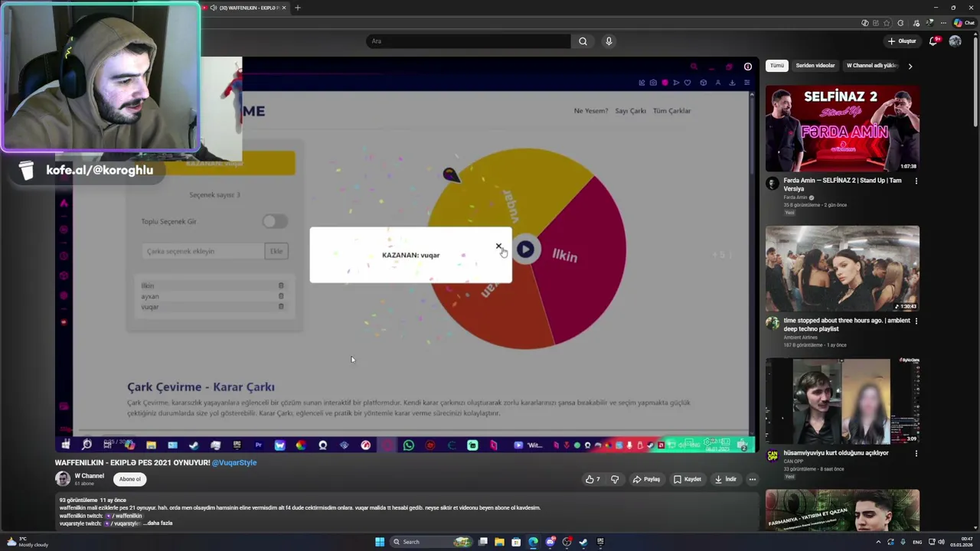
Task: Click the kofe.al/@koroghlu overlay text
Action: point(100,170)
